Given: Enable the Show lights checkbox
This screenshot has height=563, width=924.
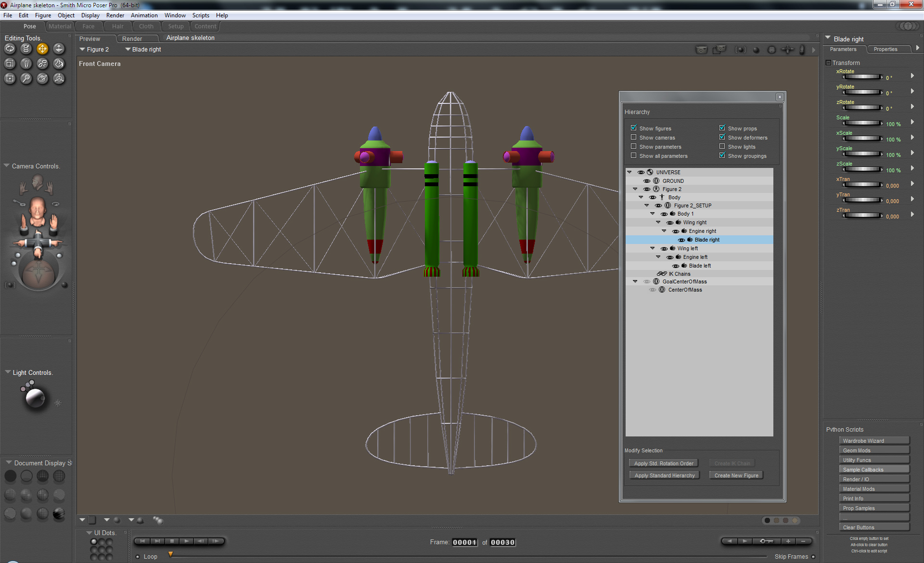Looking at the screenshot, I should [x=722, y=146].
